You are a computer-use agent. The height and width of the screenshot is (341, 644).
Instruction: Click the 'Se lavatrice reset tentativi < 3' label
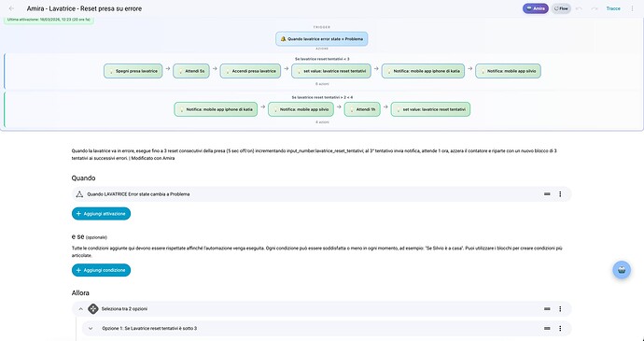click(x=322, y=59)
